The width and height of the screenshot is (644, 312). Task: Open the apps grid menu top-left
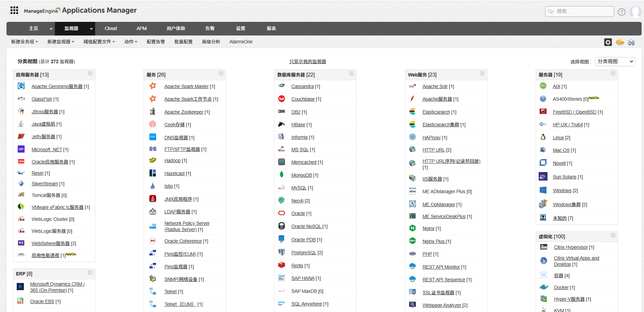tap(14, 10)
